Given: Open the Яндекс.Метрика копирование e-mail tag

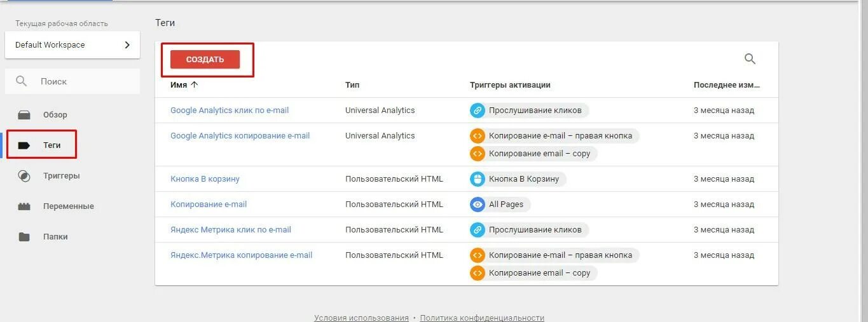Looking at the screenshot, I should (241, 255).
